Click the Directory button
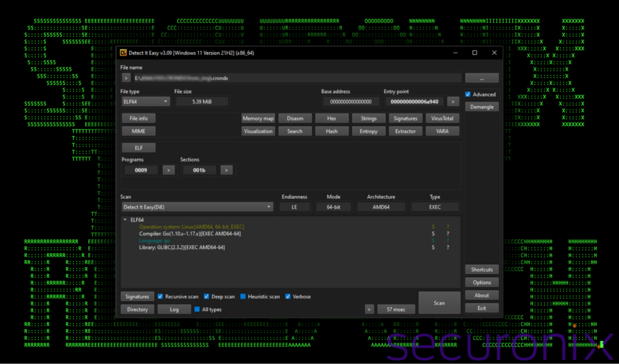This screenshot has height=364, width=619. click(138, 309)
